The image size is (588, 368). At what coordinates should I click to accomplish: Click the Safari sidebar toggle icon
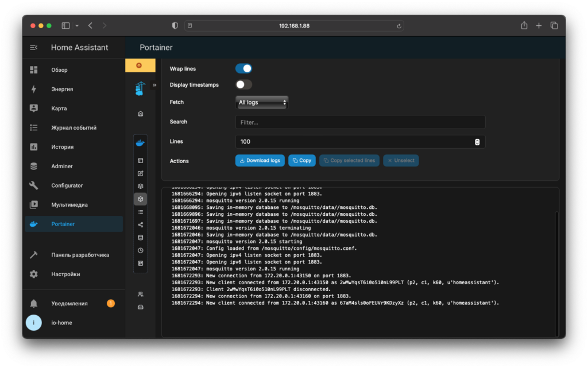pos(65,25)
